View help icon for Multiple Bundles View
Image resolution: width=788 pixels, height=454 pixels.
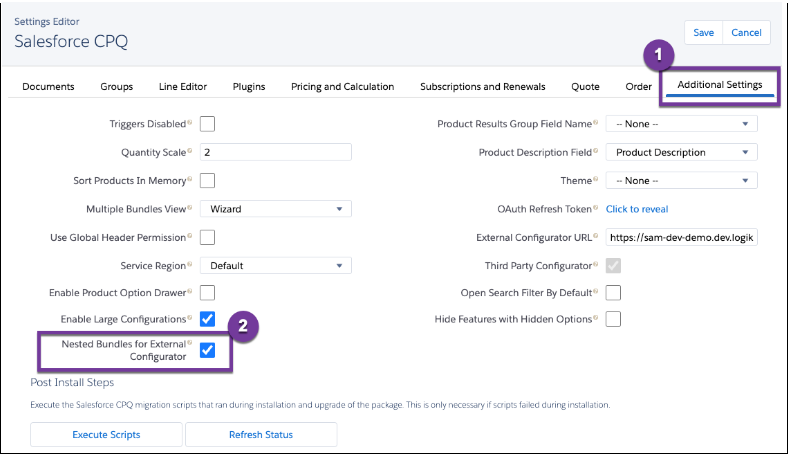(x=189, y=207)
